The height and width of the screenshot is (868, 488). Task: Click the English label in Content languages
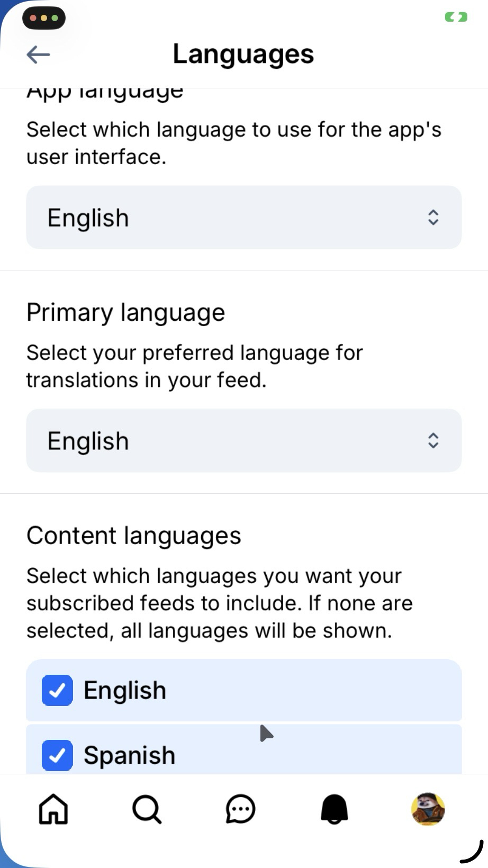pos(125,690)
